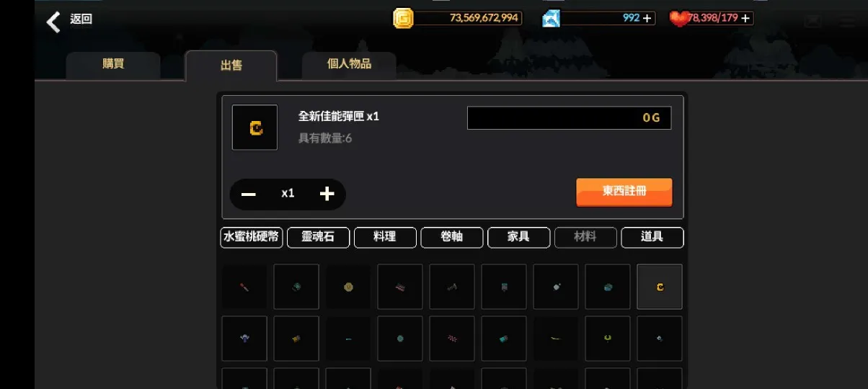Tap the red heart icon
This screenshot has height=389, width=868.
click(679, 19)
